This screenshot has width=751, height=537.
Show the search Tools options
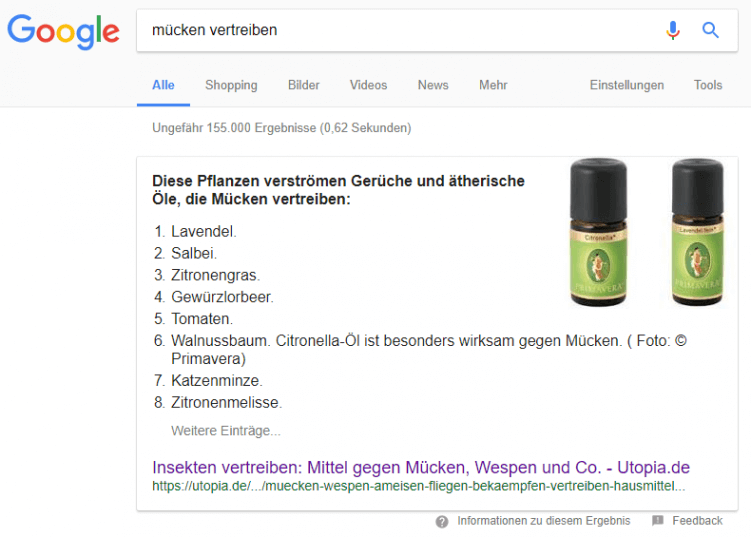click(708, 85)
